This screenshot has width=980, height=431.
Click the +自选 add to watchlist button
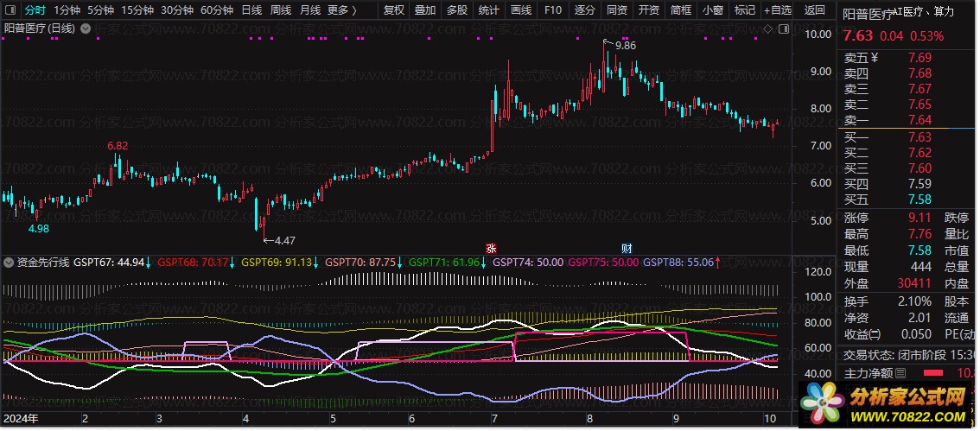point(777,10)
